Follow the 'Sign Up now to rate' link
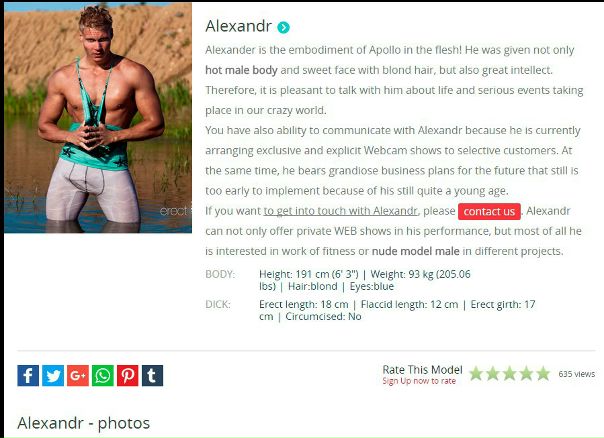This screenshot has width=604, height=438. click(x=419, y=381)
